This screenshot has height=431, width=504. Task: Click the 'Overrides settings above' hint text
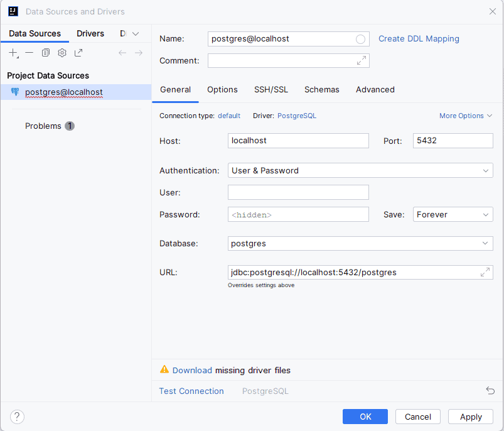coord(261,285)
